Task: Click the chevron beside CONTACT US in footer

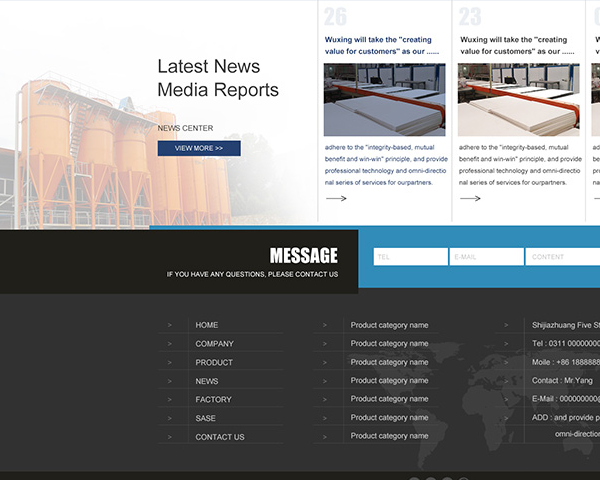Action: pos(170,437)
